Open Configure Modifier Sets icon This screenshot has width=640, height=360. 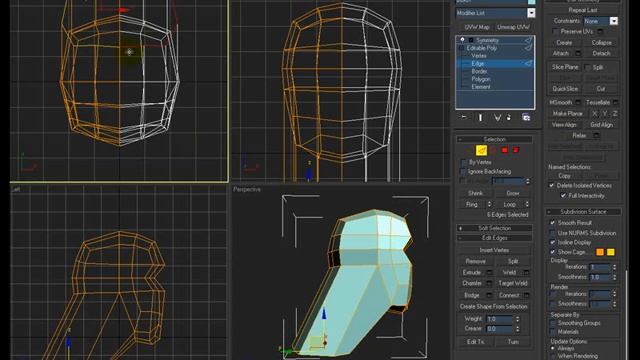point(526,118)
